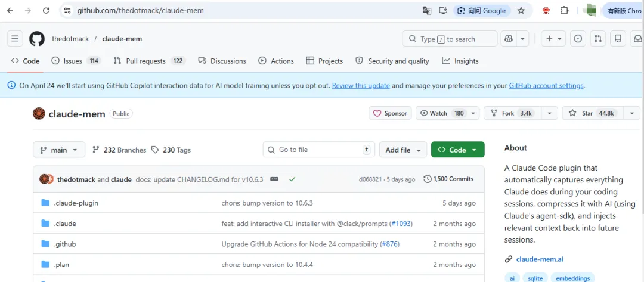Click the translate page icon in address bar

coord(427,11)
